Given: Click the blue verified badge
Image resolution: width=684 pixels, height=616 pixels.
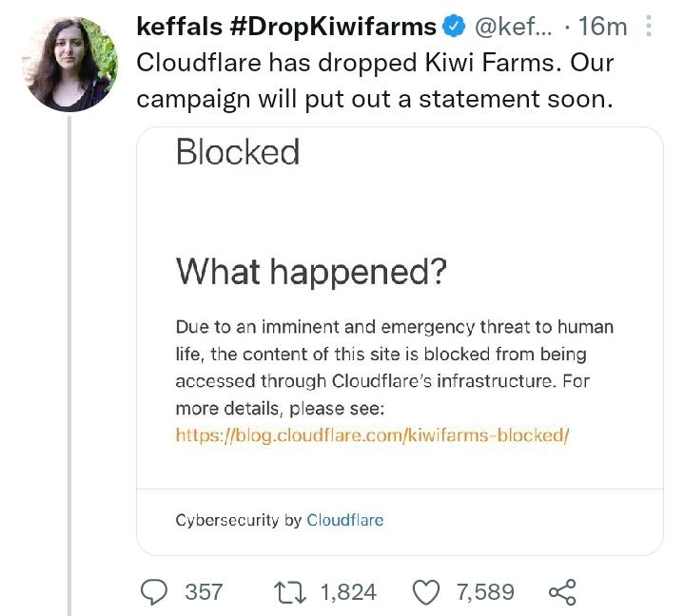Looking at the screenshot, I should (x=455, y=26).
